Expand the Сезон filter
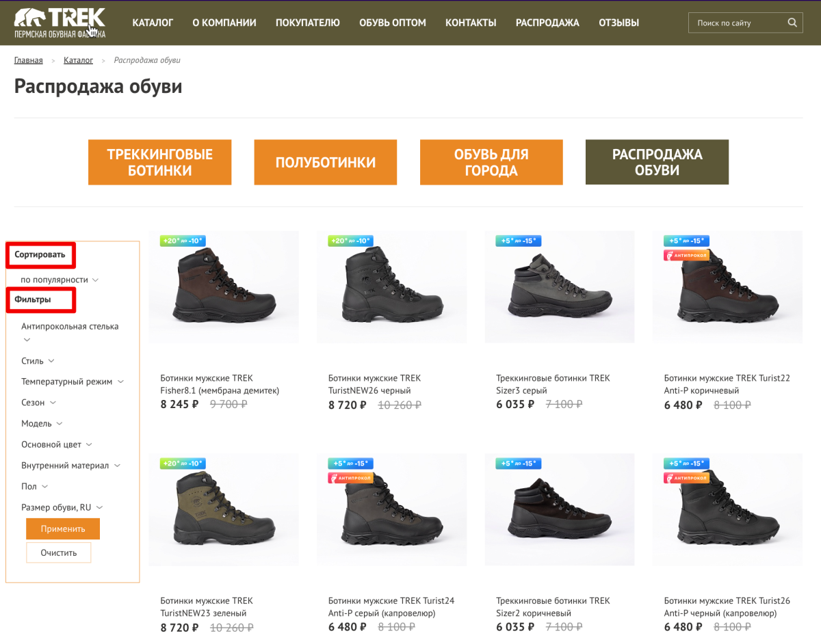Viewport: 821px width, 644px height. (x=39, y=403)
